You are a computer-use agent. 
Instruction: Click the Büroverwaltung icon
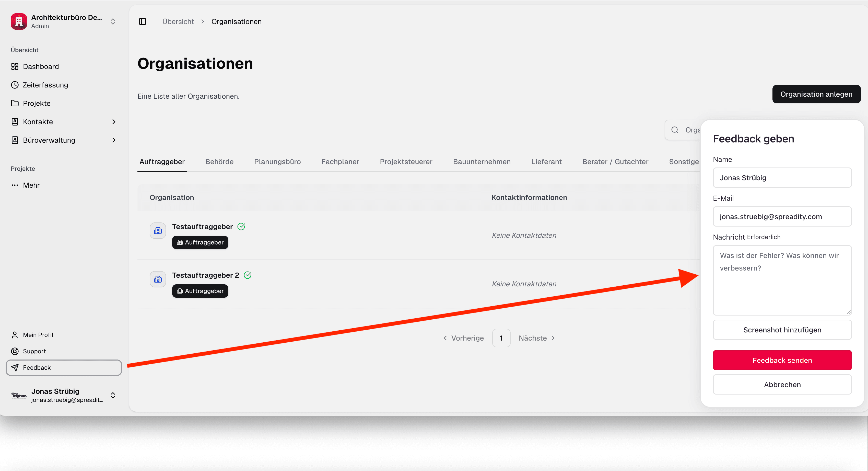click(x=15, y=140)
